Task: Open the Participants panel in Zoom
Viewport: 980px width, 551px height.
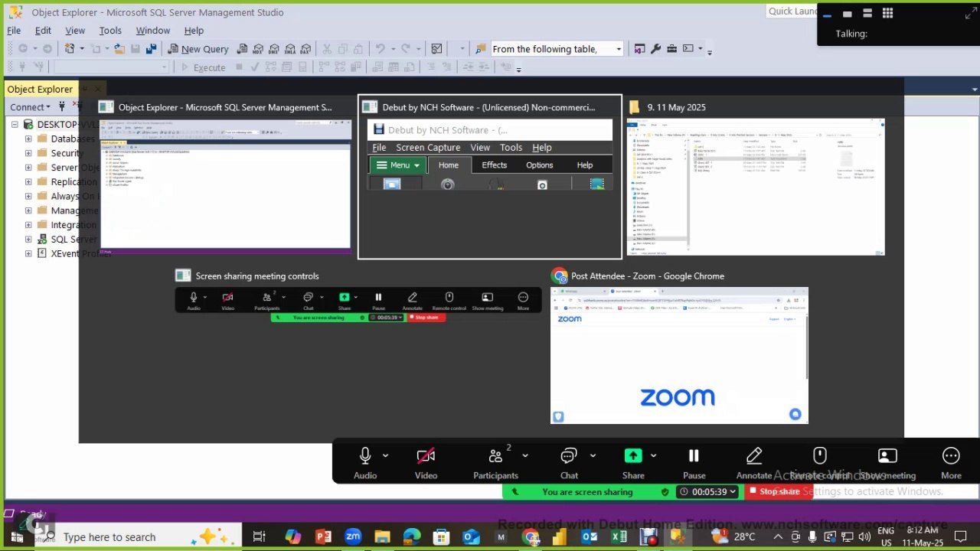Action: 496,457
